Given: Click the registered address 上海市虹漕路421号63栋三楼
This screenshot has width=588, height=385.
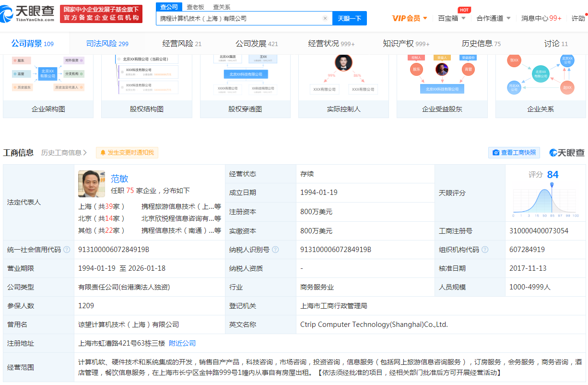Looking at the screenshot, I should tap(121, 343).
